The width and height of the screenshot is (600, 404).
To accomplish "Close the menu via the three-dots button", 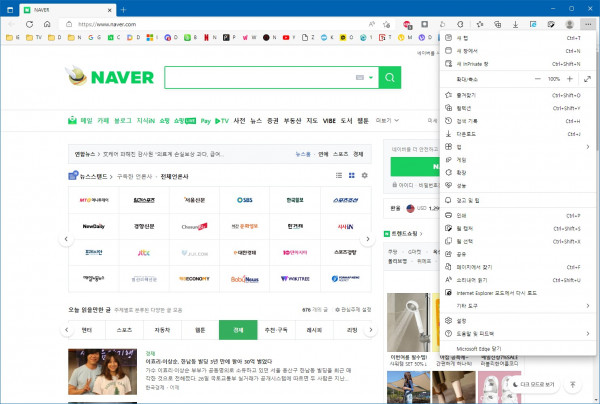I will point(588,24).
